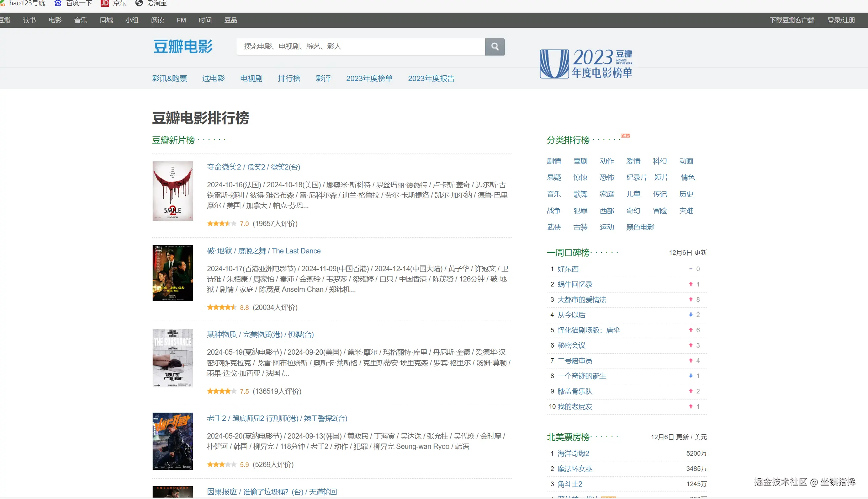
Task: Open the JD bookmark icon
Action: pos(105,3)
